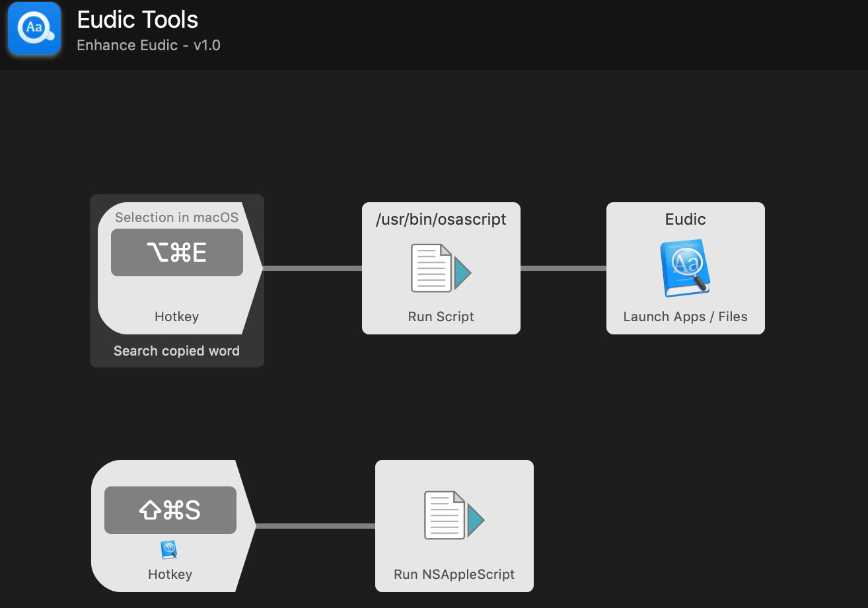The image size is (868, 608).
Task: Click Eudic Tools workflow title
Action: coord(137,20)
